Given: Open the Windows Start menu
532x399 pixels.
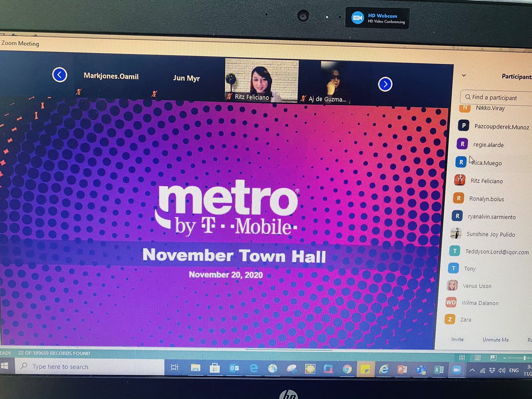Looking at the screenshot, I should tap(5, 366).
